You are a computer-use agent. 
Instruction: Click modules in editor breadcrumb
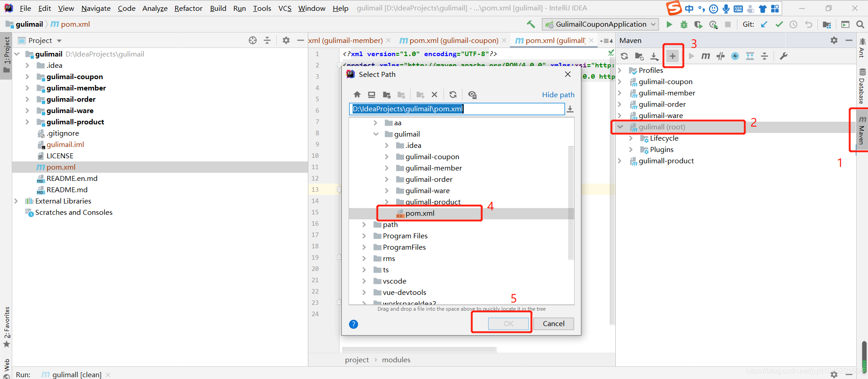click(396, 360)
